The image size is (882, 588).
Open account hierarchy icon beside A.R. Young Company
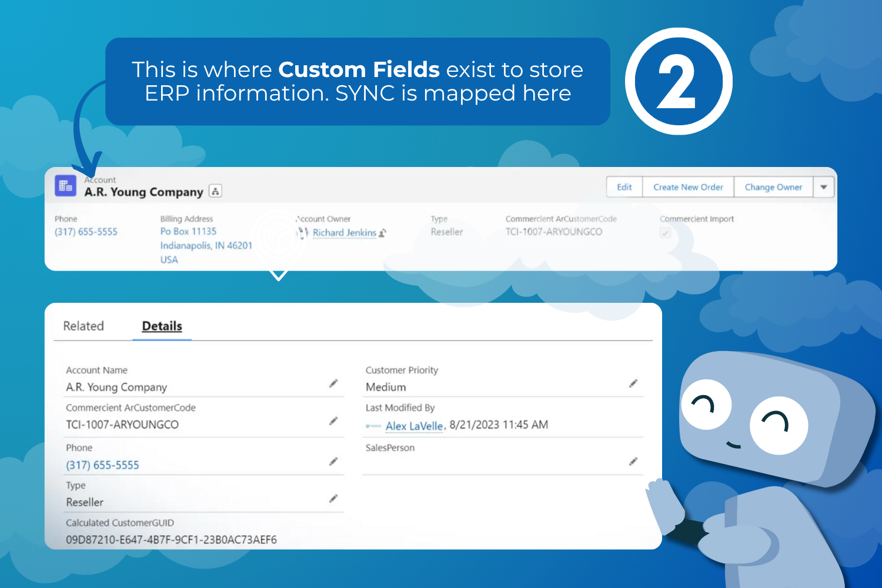tap(215, 191)
